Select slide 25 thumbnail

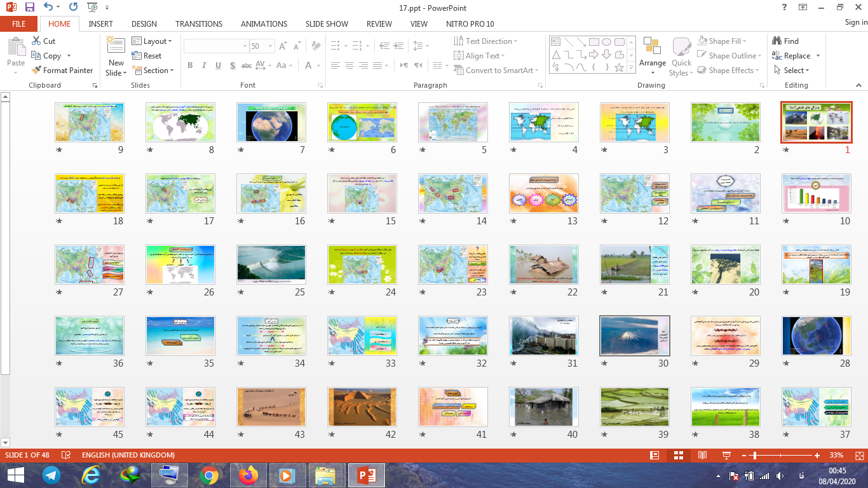[x=271, y=264]
